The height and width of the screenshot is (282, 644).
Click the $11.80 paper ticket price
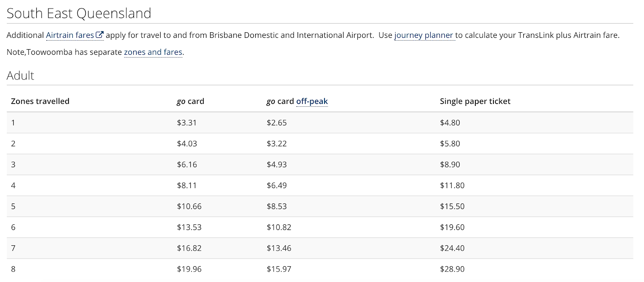452,186
